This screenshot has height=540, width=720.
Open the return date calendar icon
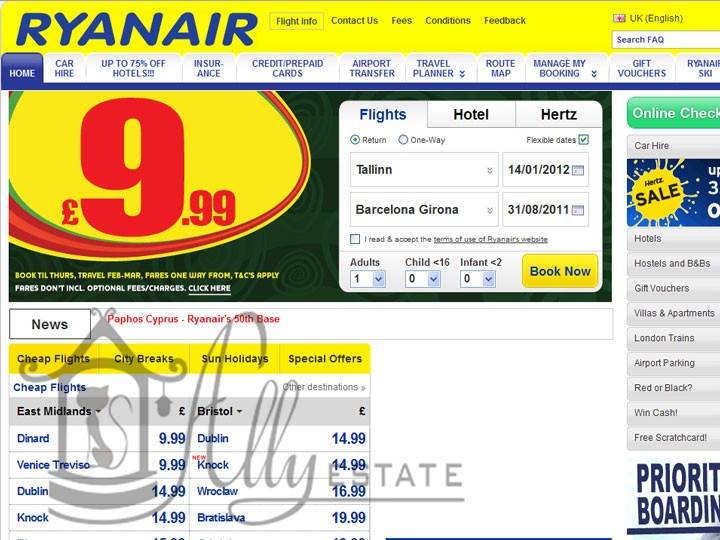pos(578,210)
